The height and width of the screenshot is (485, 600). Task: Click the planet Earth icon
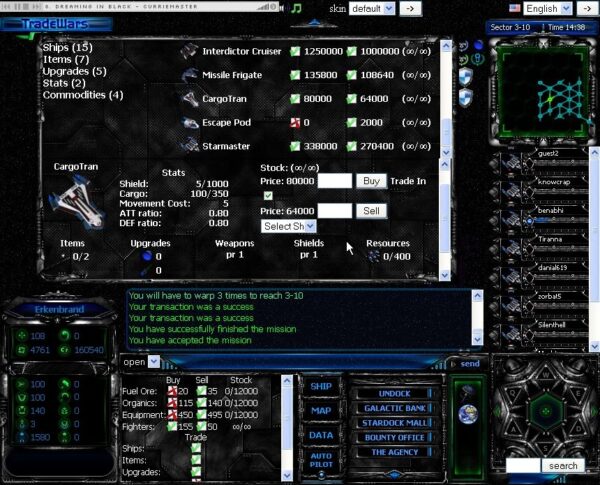coord(465,416)
